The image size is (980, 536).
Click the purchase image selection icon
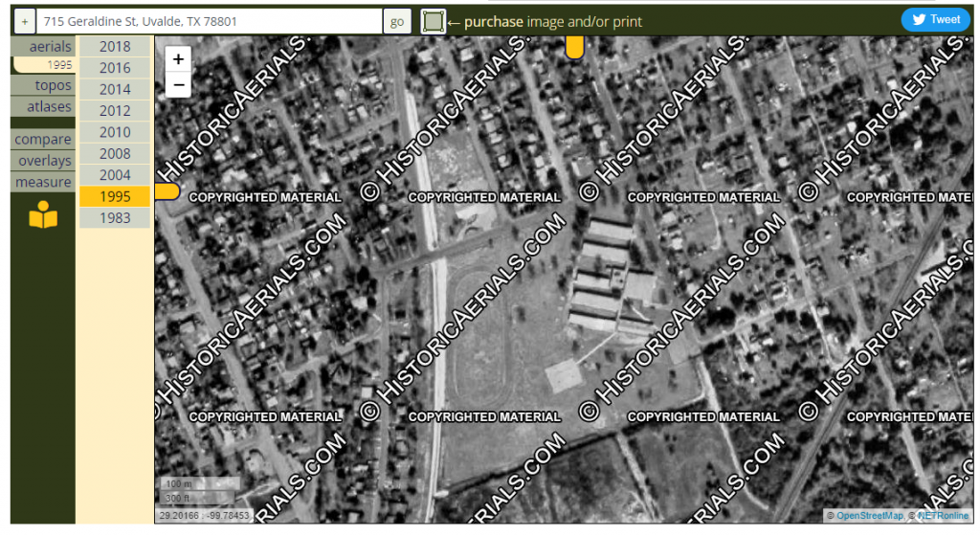(x=433, y=21)
